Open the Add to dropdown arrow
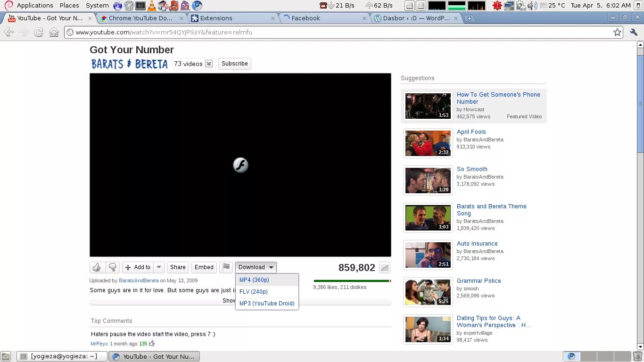 (159, 267)
